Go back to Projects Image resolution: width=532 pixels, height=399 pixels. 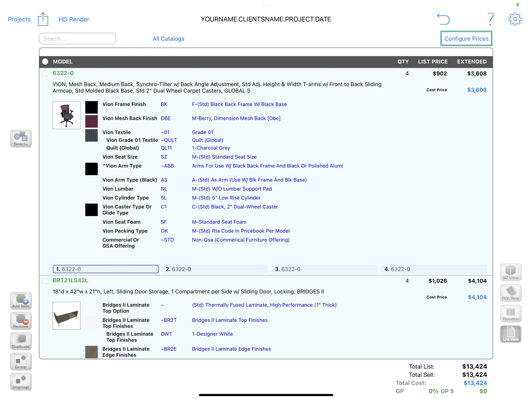[19, 19]
